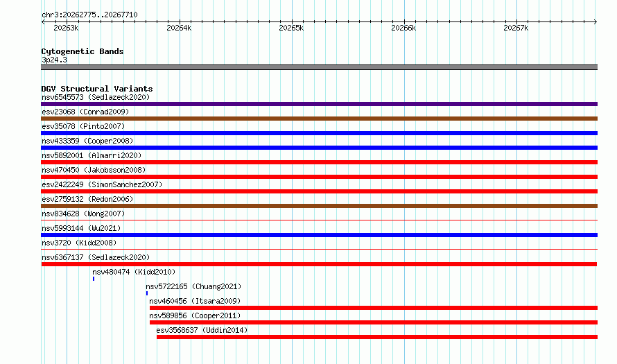Select nsv834628 (Wong2007) label
Viewport: 617px width, 364px height.
tap(83, 214)
